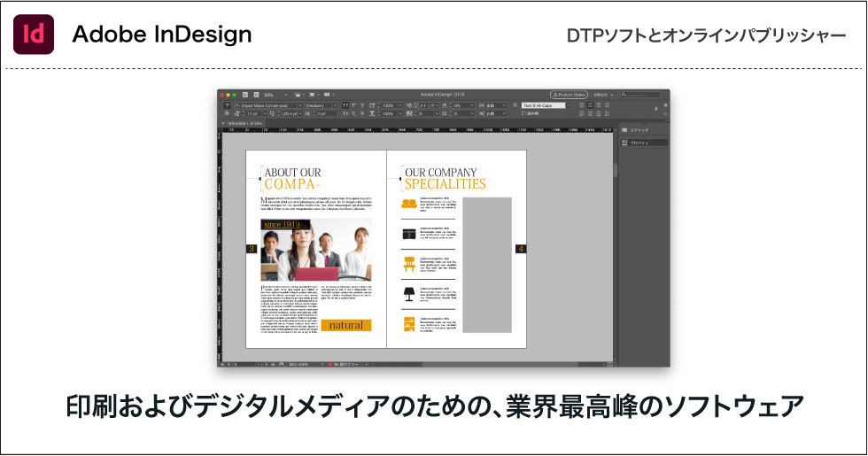Click the yellow shelf icon on right page
Image resolution: width=868 pixels, height=456 pixels.
tap(409, 324)
